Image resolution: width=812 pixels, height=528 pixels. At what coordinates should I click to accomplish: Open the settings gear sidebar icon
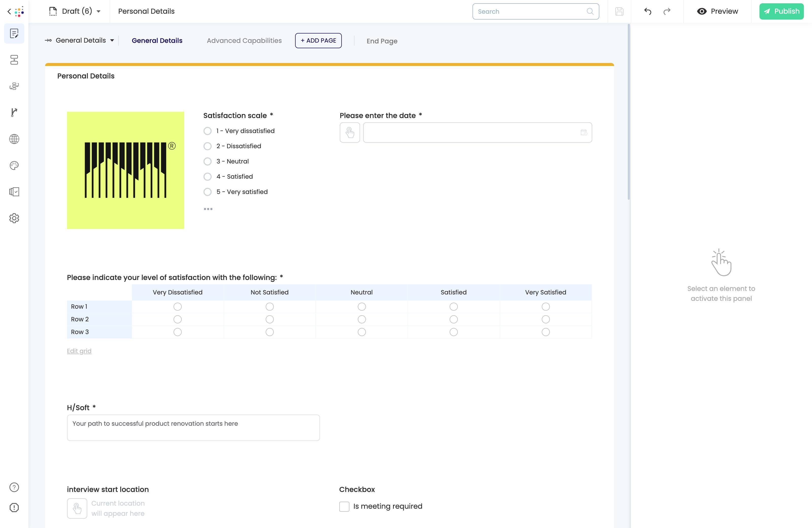pyautogui.click(x=14, y=218)
